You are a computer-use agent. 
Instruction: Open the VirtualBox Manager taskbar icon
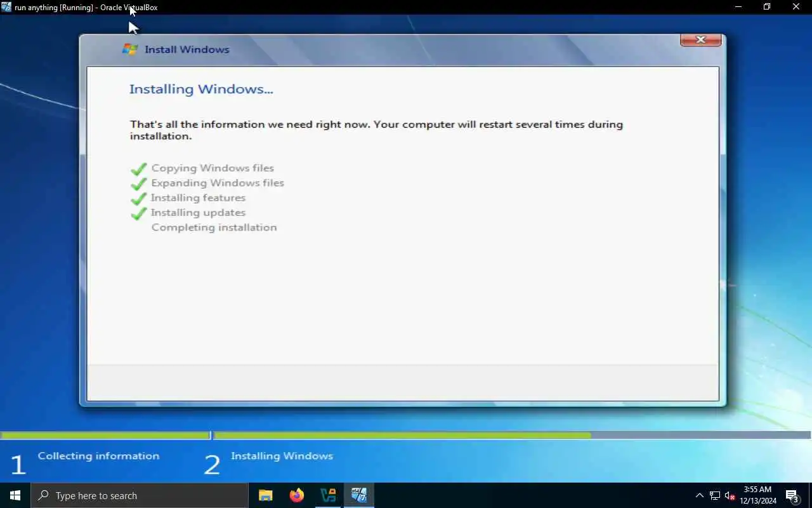328,495
